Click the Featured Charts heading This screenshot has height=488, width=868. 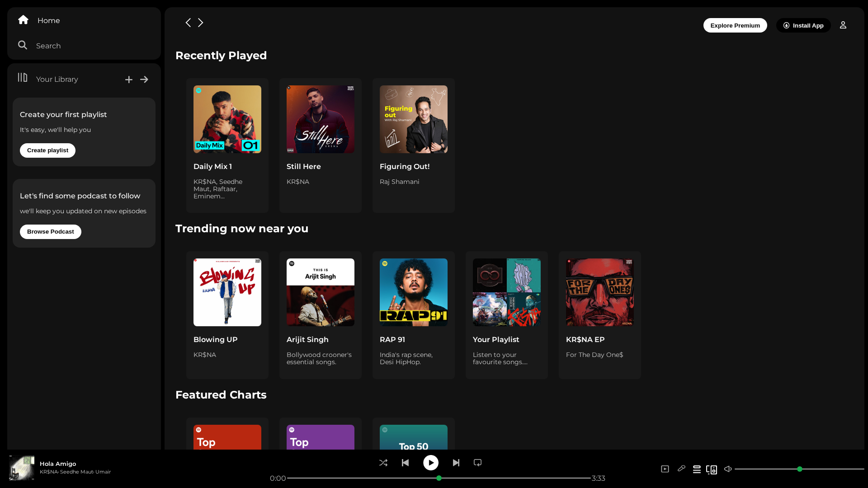pyautogui.click(x=221, y=395)
